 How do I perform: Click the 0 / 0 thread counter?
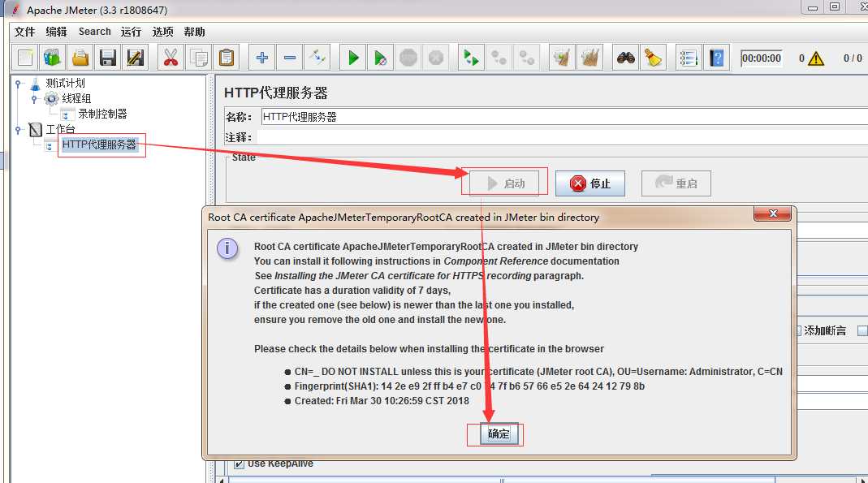pos(853,58)
